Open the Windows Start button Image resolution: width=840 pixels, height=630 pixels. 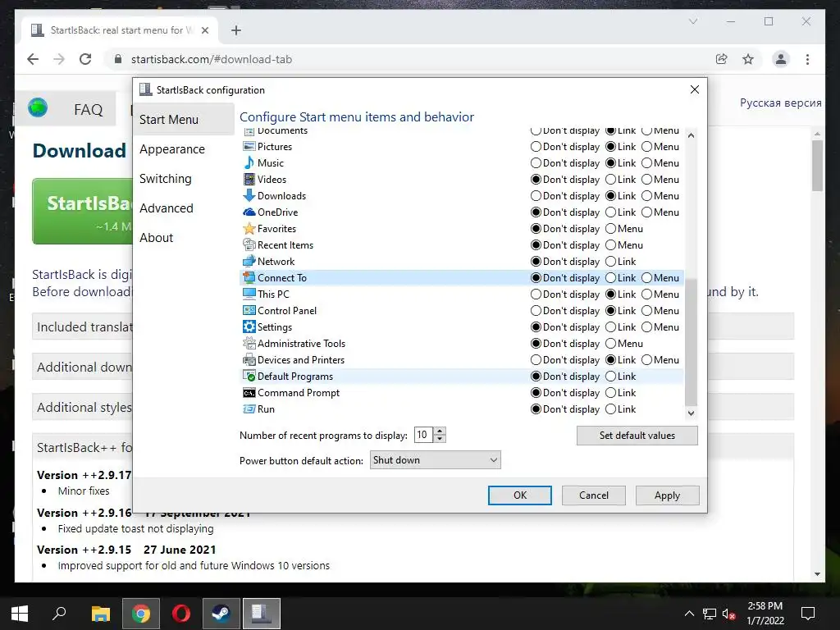[x=20, y=614]
